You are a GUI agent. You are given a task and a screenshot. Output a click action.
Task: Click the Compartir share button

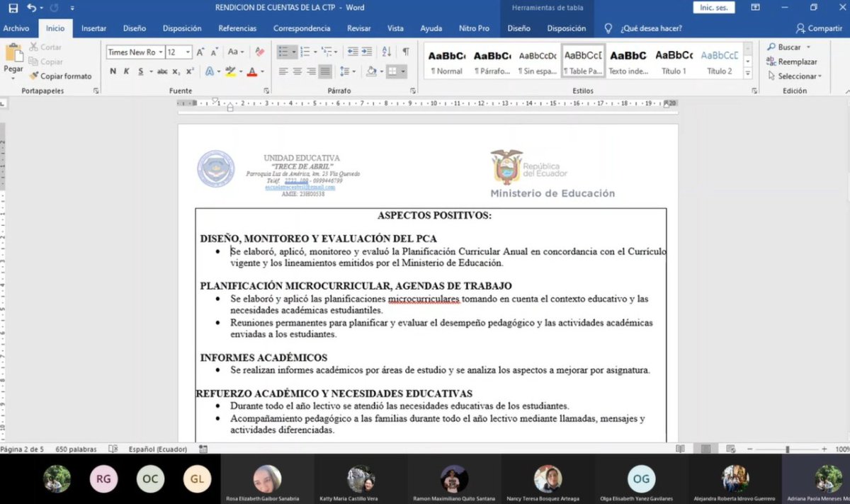pyautogui.click(x=819, y=28)
